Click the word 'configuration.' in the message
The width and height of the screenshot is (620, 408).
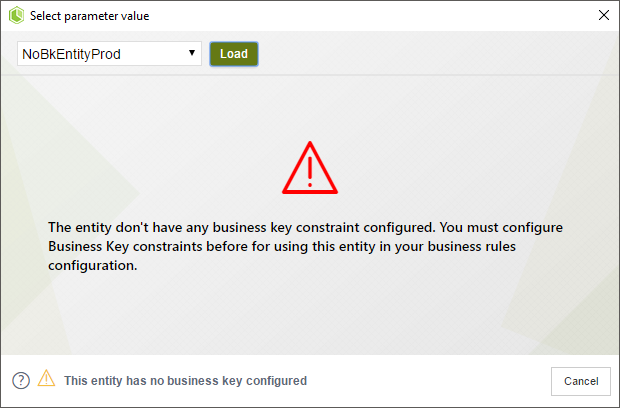click(x=93, y=265)
